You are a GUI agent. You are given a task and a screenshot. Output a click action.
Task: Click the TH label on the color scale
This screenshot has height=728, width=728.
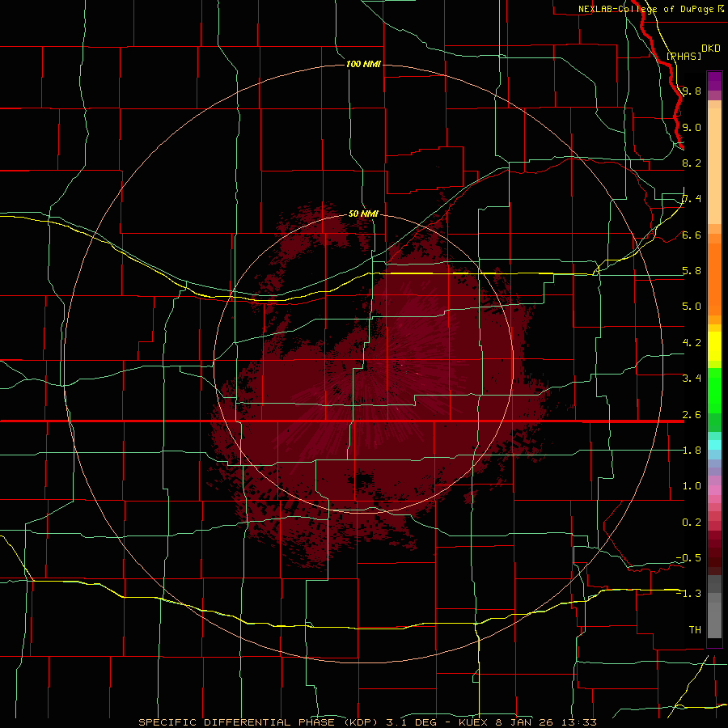[x=695, y=630]
